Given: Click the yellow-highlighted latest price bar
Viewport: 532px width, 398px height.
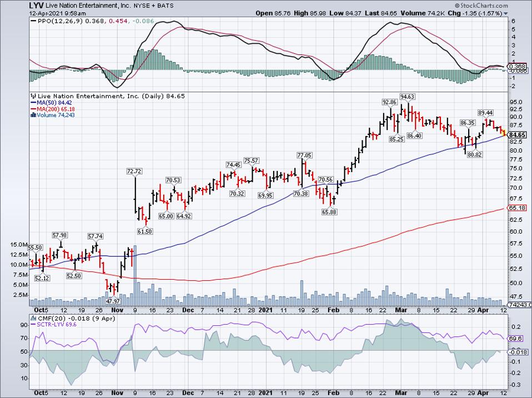Looking at the screenshot, I should point(504,133).
